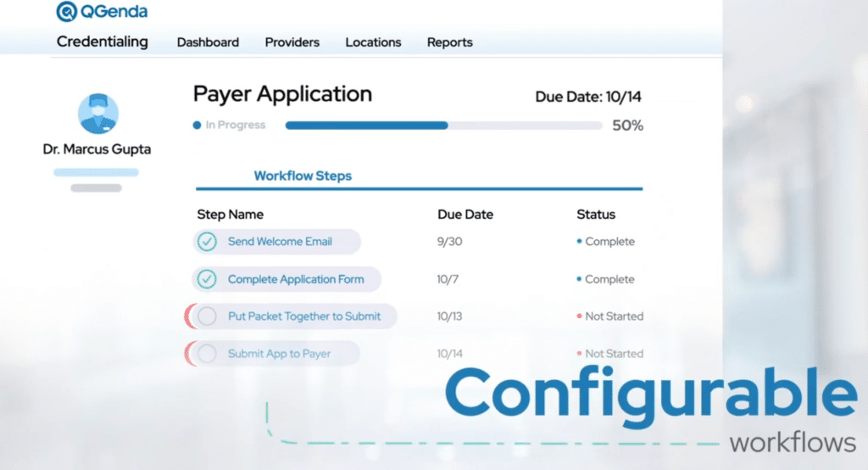Click Dr. Marcus Gupta's avatar
This screenshot has width=868, height=470.
97,114
